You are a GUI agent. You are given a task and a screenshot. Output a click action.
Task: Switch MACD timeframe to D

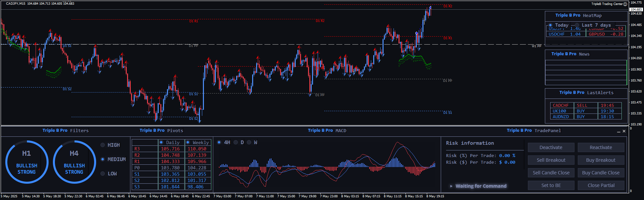point(236,142)
